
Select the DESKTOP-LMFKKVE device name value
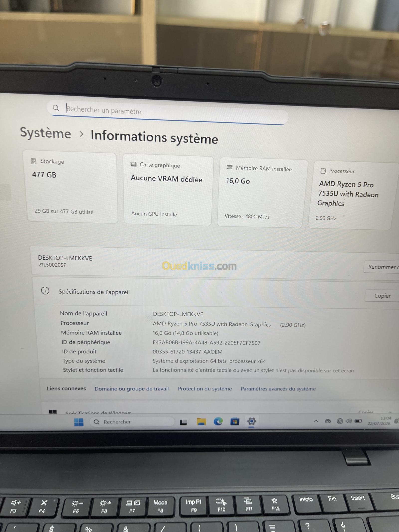[178, 314]
